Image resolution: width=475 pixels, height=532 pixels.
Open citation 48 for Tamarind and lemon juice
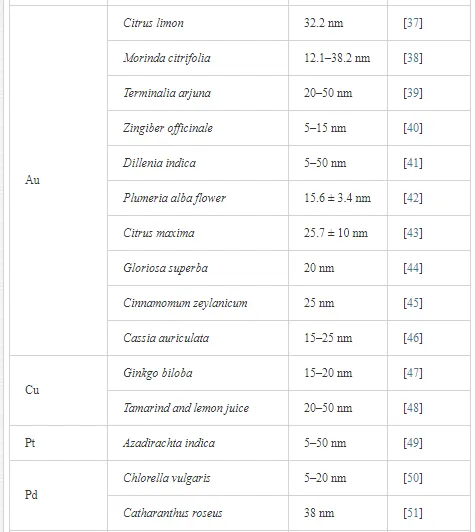coord(413,408)
